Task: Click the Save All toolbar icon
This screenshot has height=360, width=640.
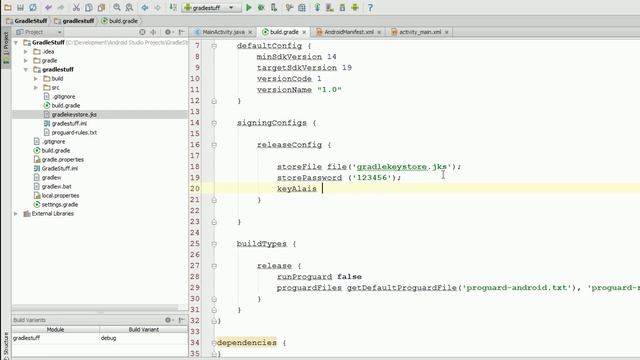Action: point(20,7)
